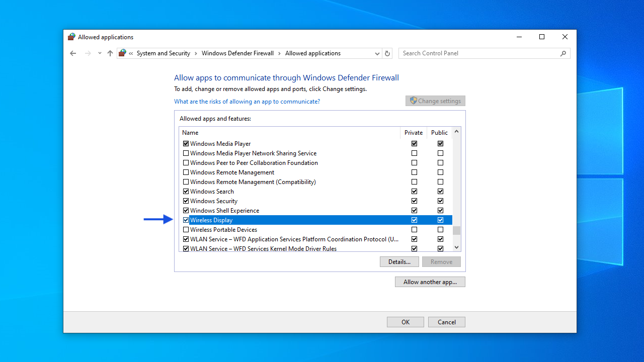Click the Remove button
Screen dimensions: 644x362
(441, 262)
